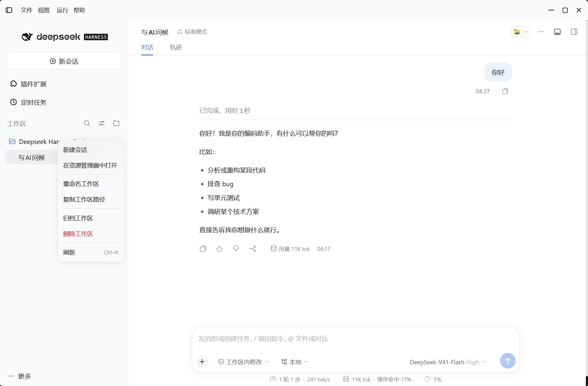Give the reply a thumbs down
Image resolution: width=588 pixels, height=386 pixels.
(236, 249)
